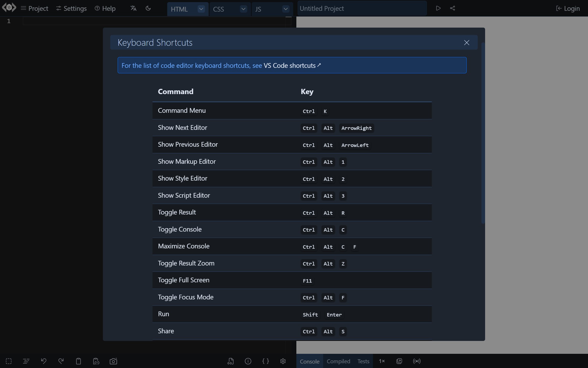
Task: Enable live broadcast mode
Action: click(x=417, y=361)
